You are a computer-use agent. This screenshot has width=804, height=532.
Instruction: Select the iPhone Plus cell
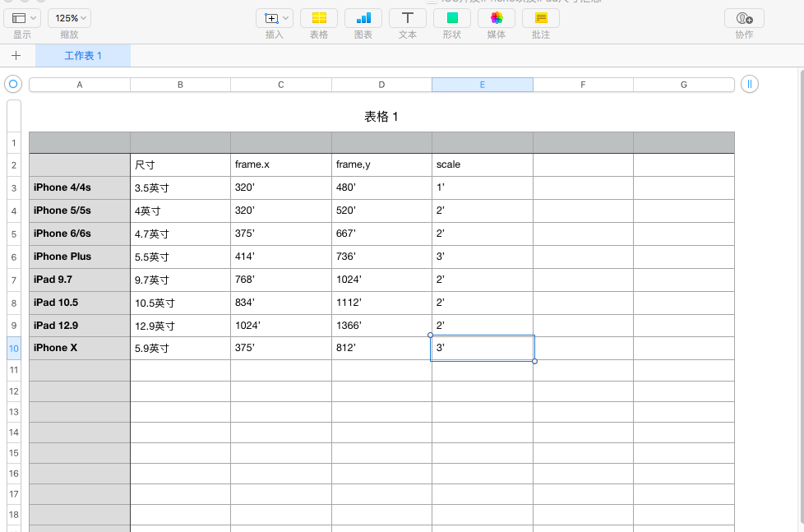coord(80,257)
